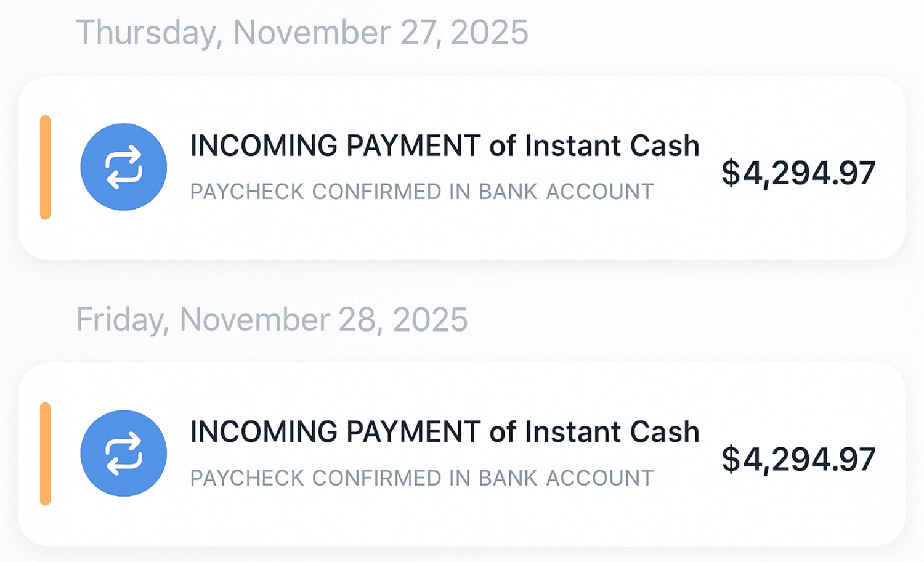Select the blue circular payment icon under November 27
The height and width of the screenshot is (562, 924).
point(123,166)
